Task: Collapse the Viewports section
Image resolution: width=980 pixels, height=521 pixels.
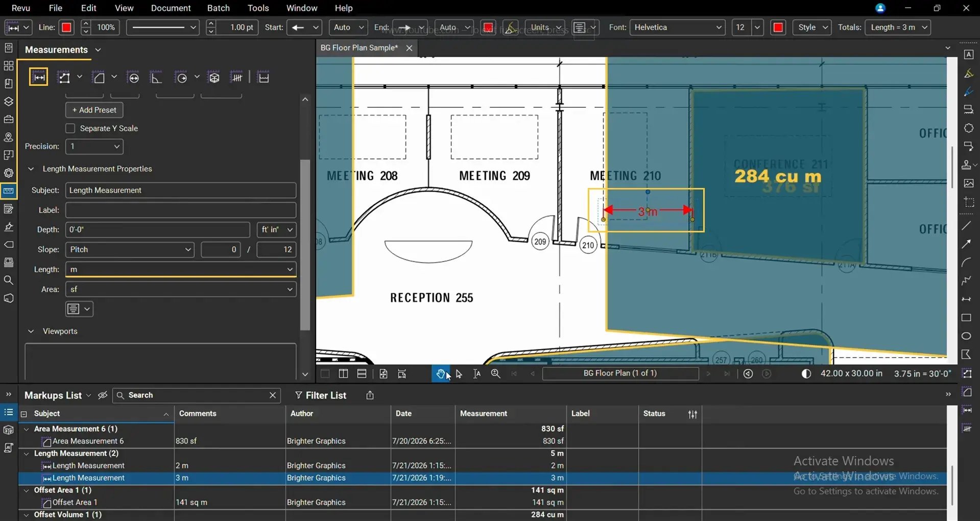Action: click(31, 331)
